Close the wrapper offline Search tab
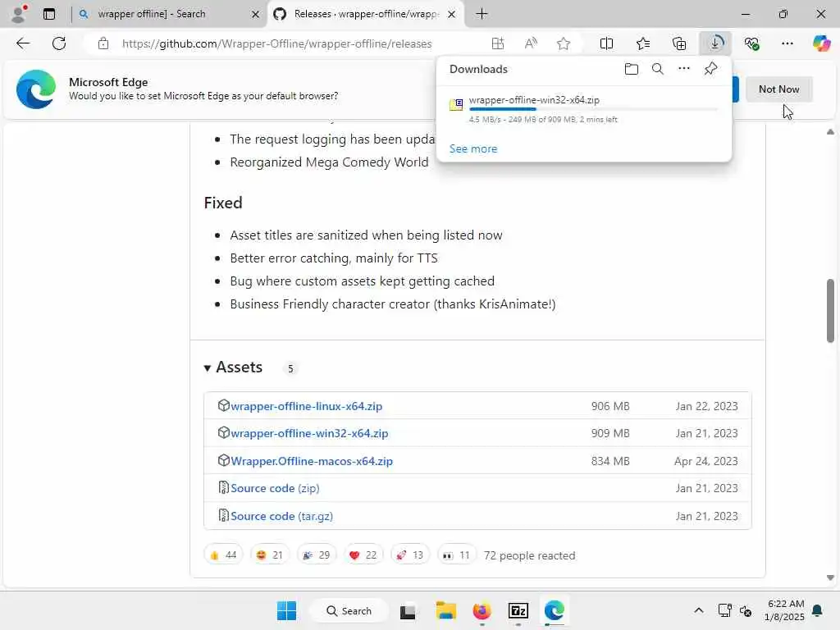This screenshot has height=630, width=840. click(256, 15)
